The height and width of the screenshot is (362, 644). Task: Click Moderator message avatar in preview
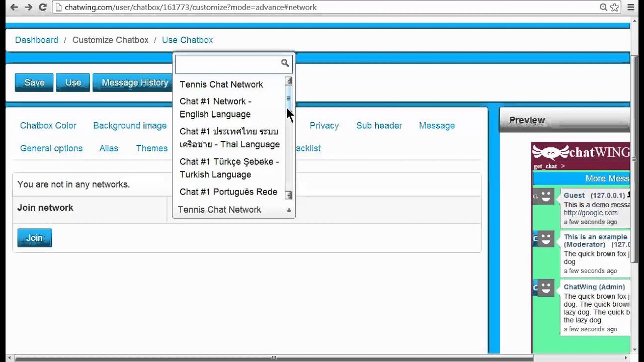(x=546, y=239)
